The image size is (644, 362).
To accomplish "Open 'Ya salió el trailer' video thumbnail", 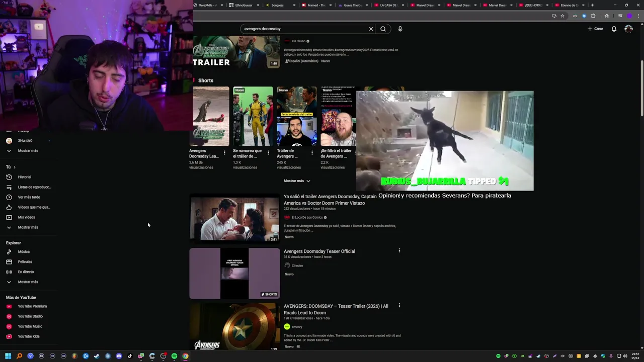I will coord(234,219).
